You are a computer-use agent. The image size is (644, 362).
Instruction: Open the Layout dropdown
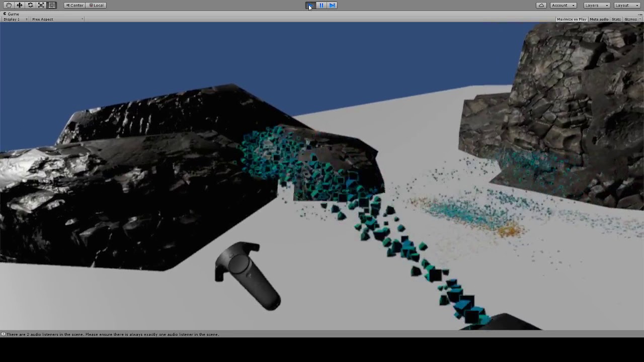click(627, 5)
